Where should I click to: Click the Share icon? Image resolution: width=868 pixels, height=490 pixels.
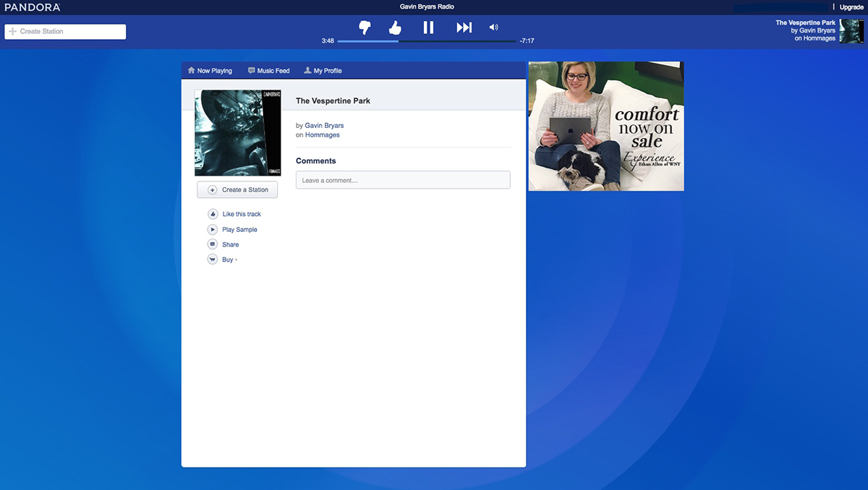[x=213, y=244]
